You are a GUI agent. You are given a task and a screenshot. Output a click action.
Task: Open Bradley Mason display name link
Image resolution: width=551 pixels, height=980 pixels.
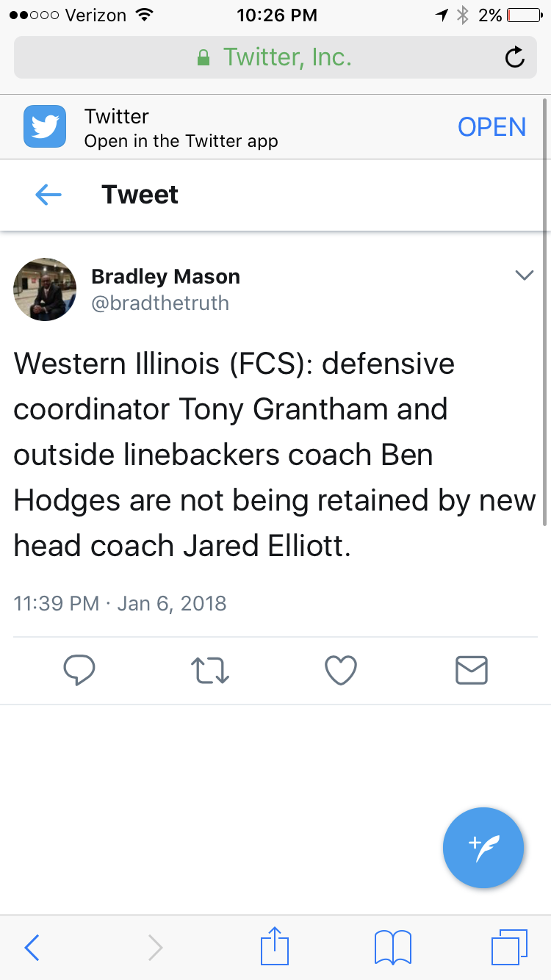(x=165, y=277)
